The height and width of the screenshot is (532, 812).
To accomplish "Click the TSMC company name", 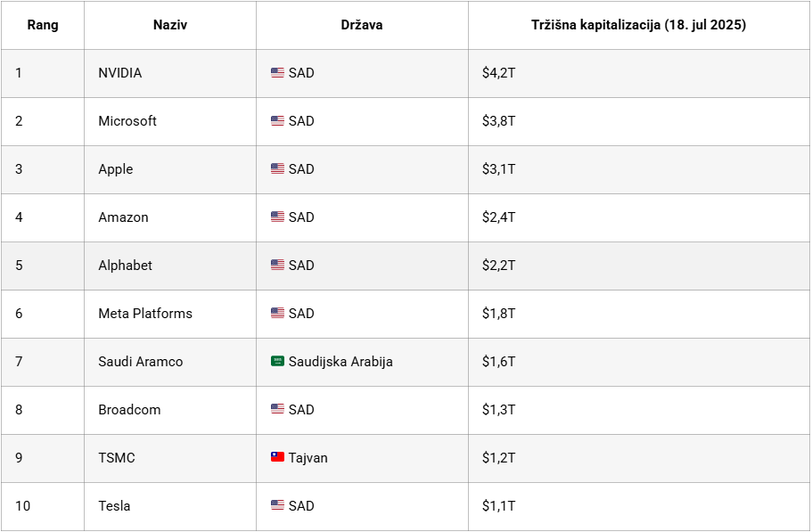I will point(117,458).
